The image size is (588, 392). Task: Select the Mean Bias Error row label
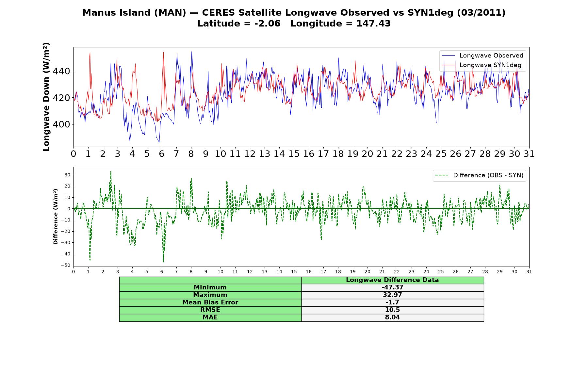click(x=210, y=302)
